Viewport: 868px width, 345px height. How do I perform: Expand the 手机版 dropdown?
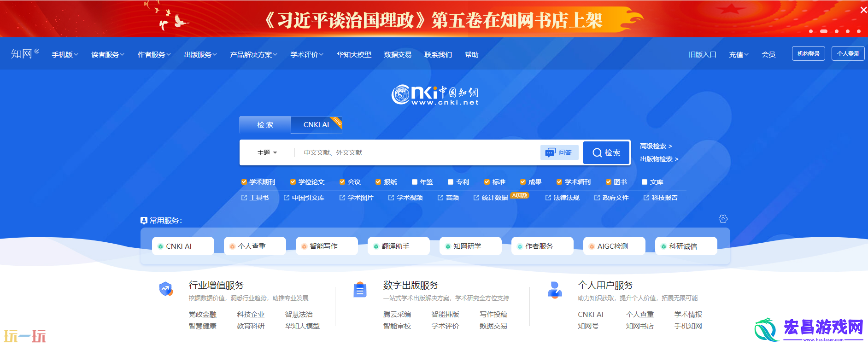pos(65,54)
